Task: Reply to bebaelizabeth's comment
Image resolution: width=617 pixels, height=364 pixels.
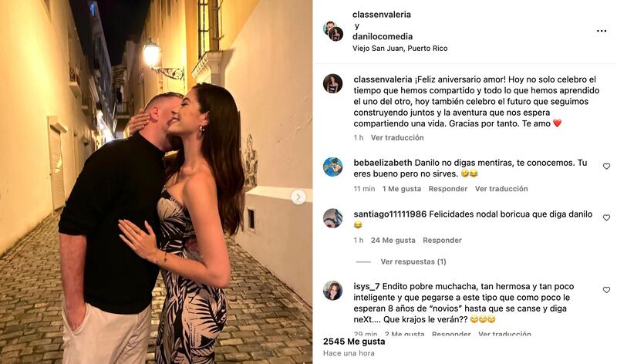Action: 448,189
